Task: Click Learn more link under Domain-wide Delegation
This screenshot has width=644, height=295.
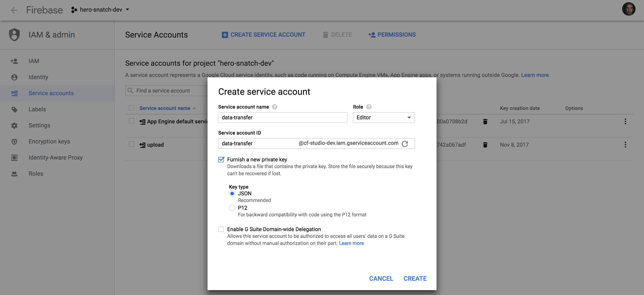Action: pos(351,243)
